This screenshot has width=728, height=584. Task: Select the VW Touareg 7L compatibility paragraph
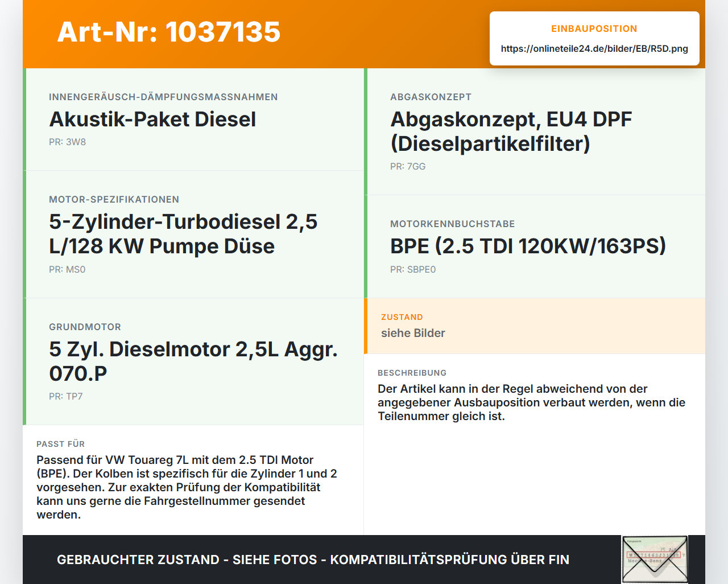coord(187,487)
